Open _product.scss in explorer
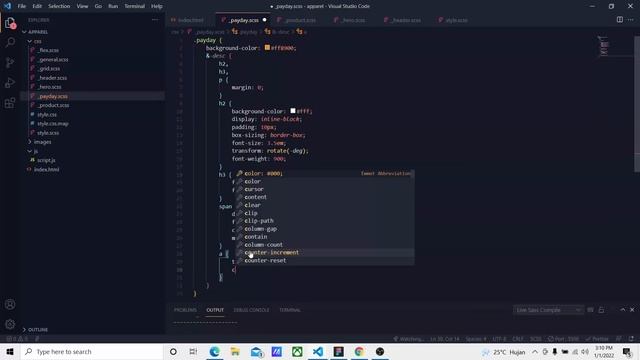 pos(53,105)
